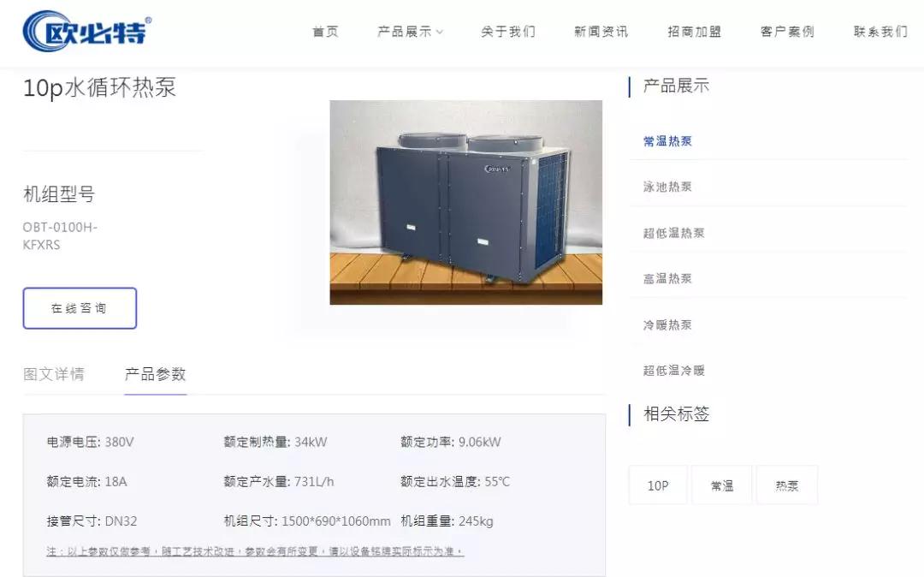Select the 产品参数 tab

coord(156,374)
